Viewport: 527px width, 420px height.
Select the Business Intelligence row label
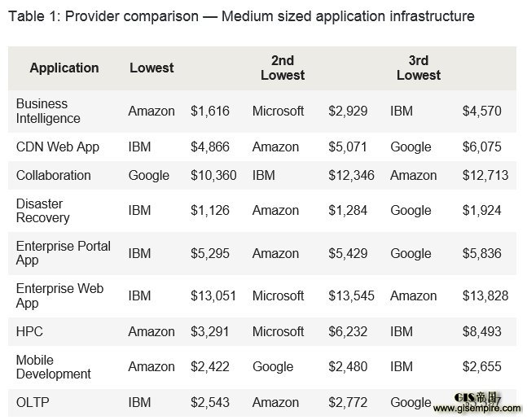click(x=48, y=112)
